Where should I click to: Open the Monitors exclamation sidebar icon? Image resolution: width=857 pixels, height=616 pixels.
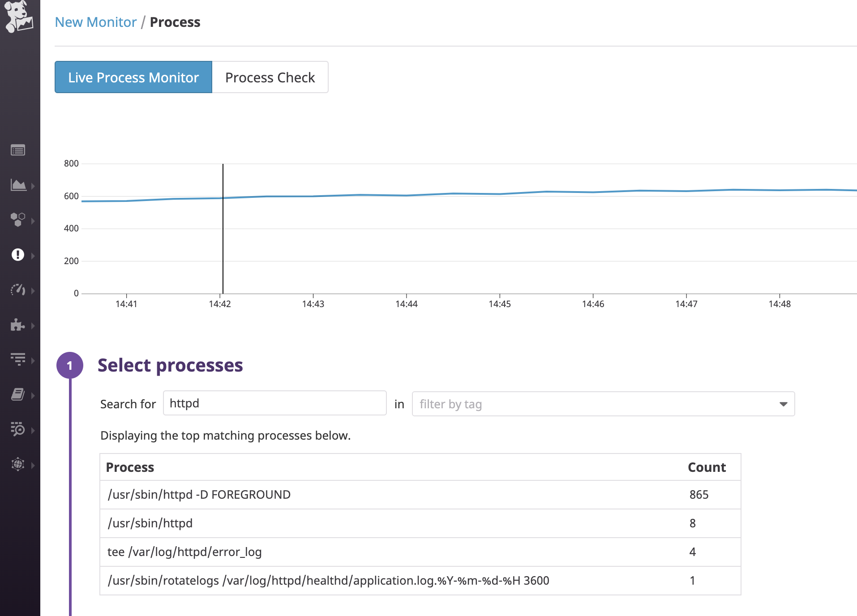click(x=18, y=255)
